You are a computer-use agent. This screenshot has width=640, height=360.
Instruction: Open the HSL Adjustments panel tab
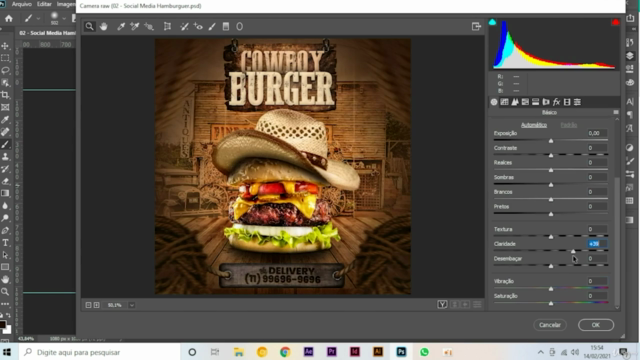pyautogui.click(x=525, y=102)
